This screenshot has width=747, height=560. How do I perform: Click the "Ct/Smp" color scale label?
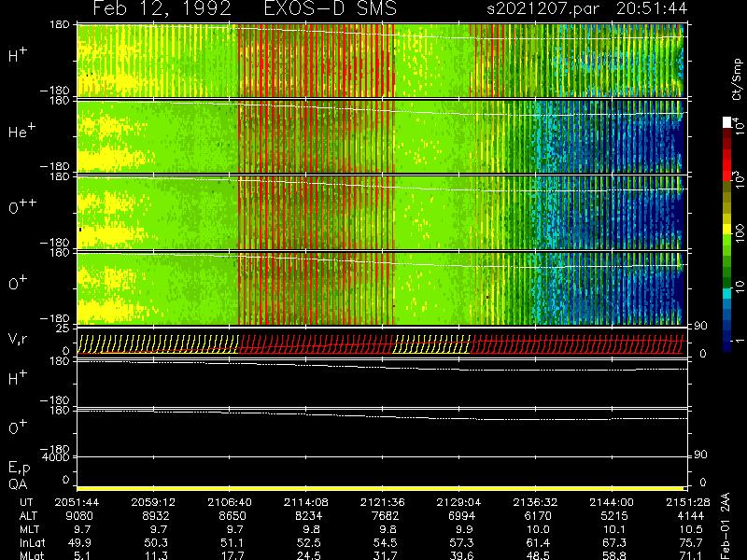click(x=738, y=79)
